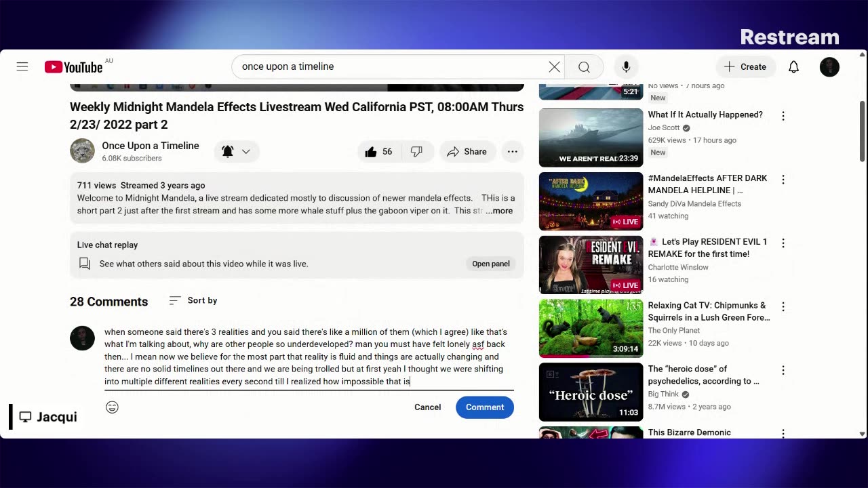The image size is (868, 488).
Task: Click the '6.08K subscribers' text
Action: pyautogui.click(x=132, y=159)
